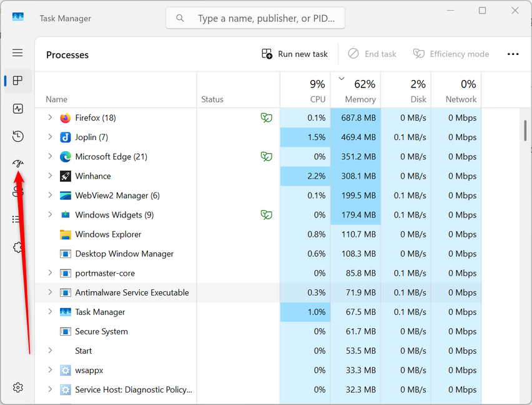Select the Windows Explorer process row

(x=258, y=234)
